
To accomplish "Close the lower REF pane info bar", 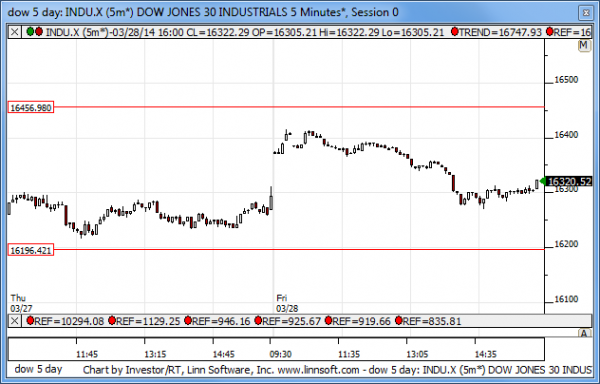I will click(x=15, y=321).
